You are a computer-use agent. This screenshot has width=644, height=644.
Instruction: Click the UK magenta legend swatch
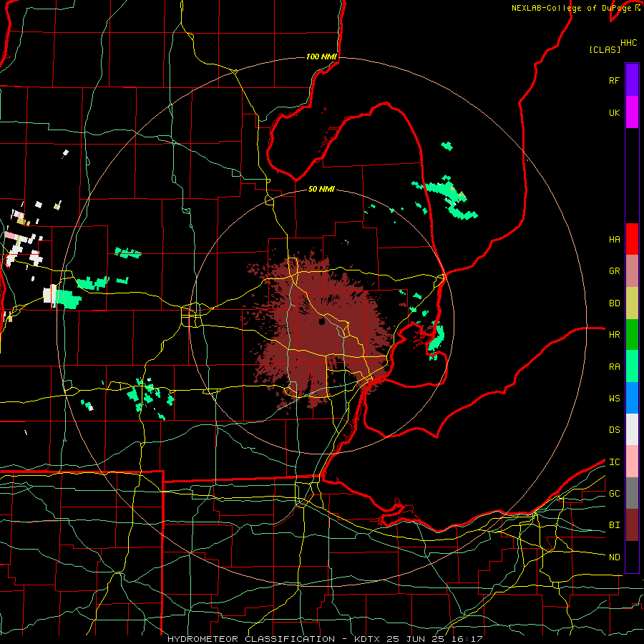click(x=632, y=112)
